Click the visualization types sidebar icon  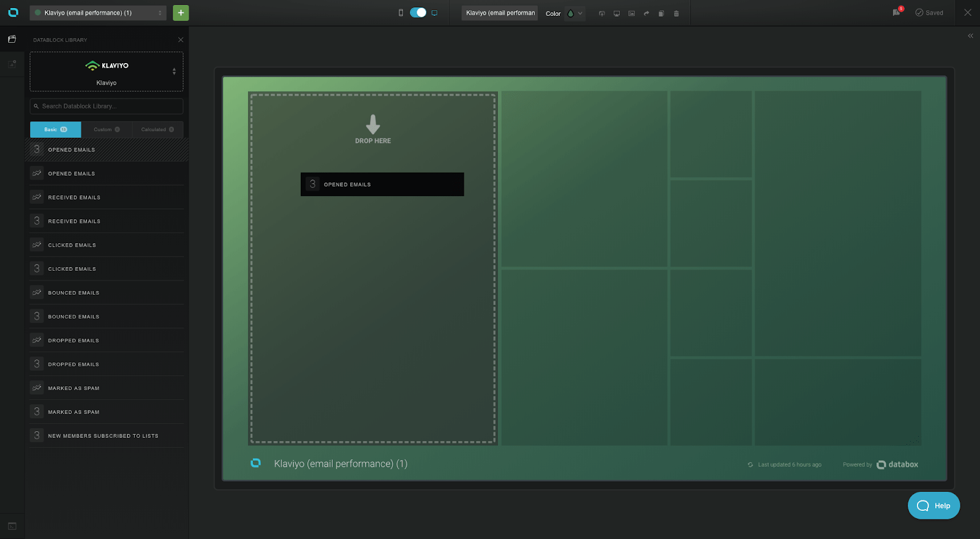click(12, 64)
